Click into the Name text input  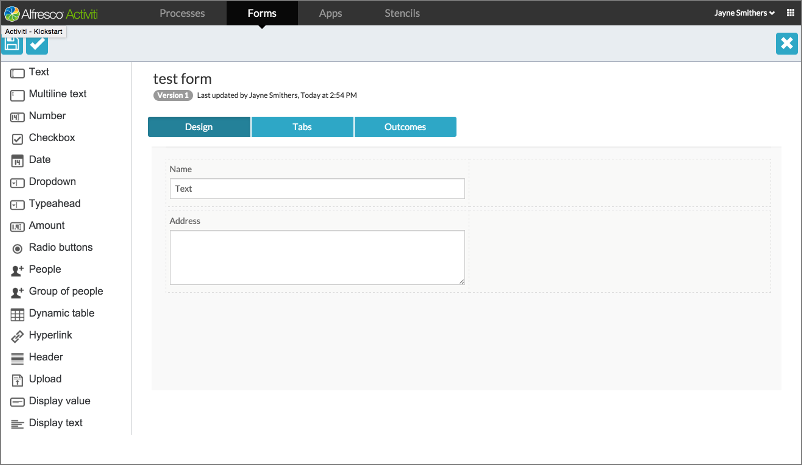317,189
